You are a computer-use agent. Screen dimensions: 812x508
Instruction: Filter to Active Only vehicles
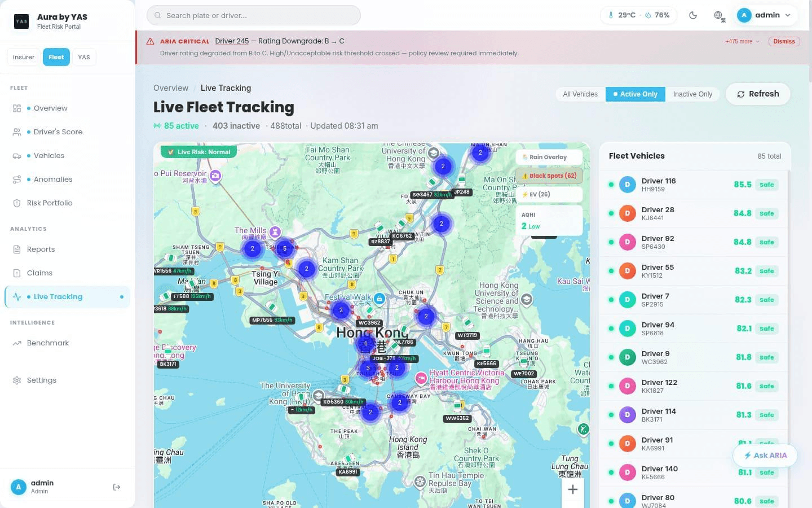636,94
